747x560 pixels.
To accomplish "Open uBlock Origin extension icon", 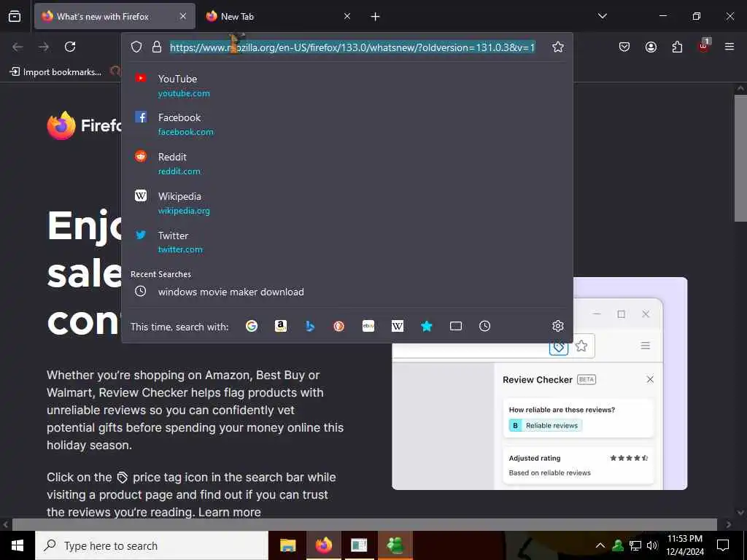I will coord(704,46).
